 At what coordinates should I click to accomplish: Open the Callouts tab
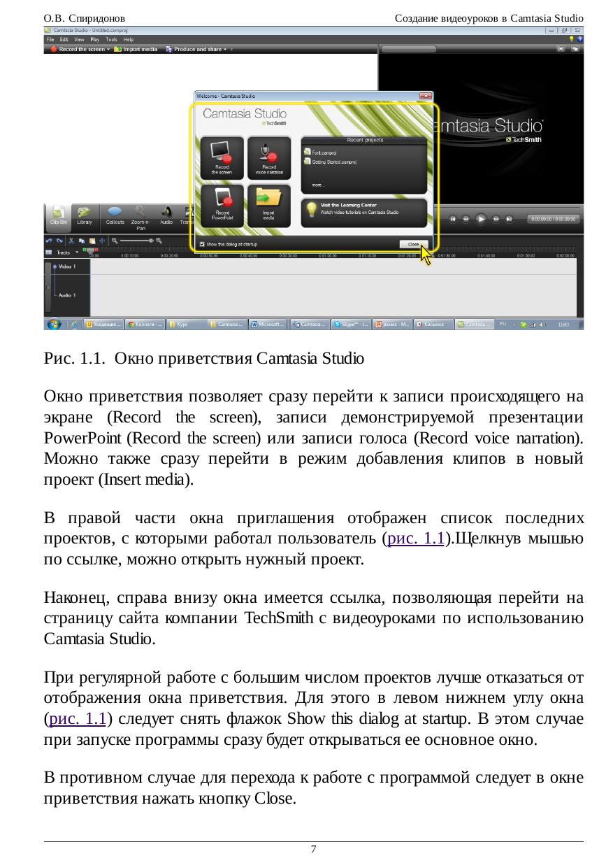click(115, 217)
